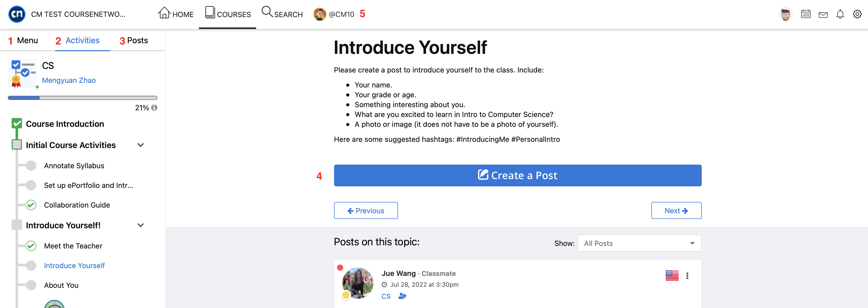
Task: Click the progress info icon next to 21%
Action: click(154, 108)
